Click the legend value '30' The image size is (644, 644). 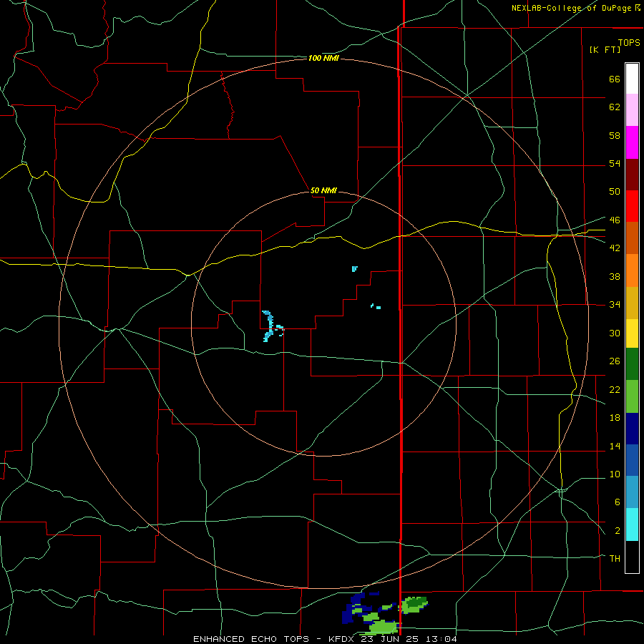[615, 333]
